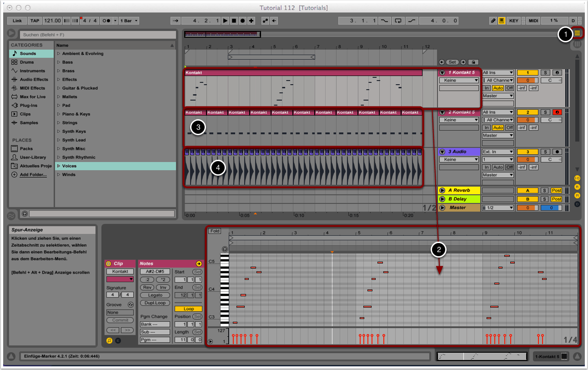
Task: Expand the Piano & Keys folder
Action: tap(59, 114)
